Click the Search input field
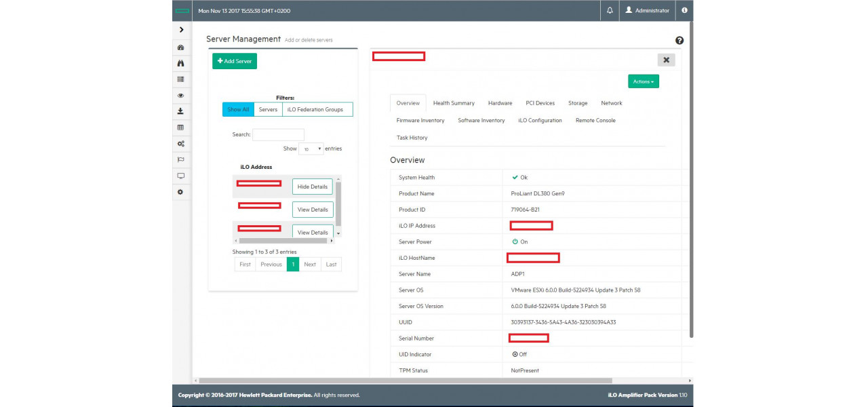868x407 pixels. [x=278, y=134]
